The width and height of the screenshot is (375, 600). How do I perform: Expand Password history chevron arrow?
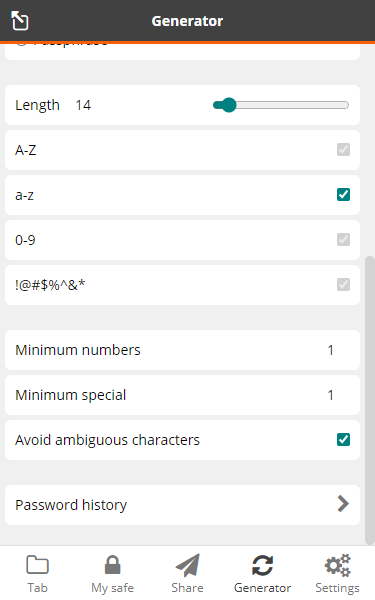343,504
